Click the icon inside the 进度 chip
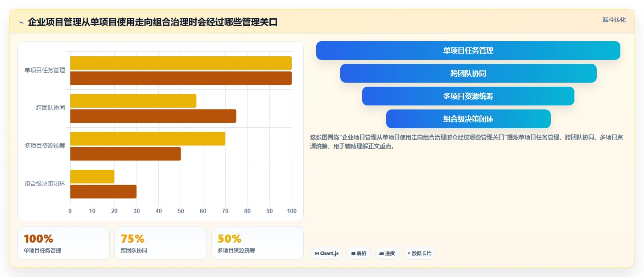This screenshot has height=277, width=644. coord(381,253)
